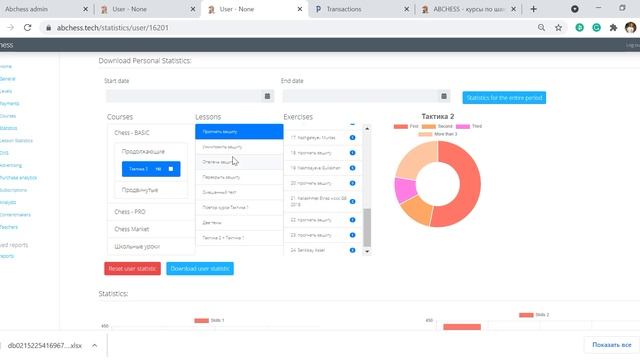Open info for exercise 22
The width and height of the screenshot is (640, 360).
352,220
